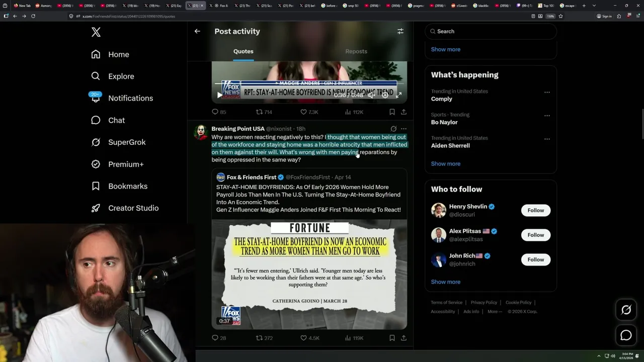Like the post with 7.3K likes
The width and height of the screenshot is (644, 362).
pos(309,112)
